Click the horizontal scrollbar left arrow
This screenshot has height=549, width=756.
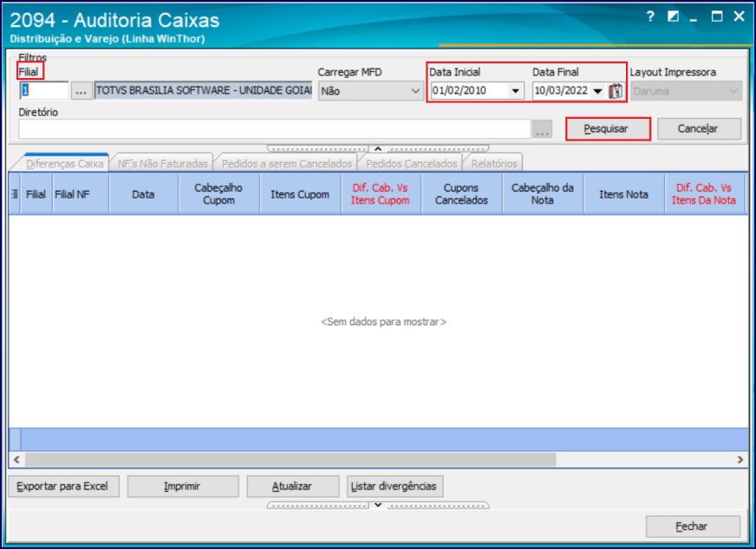point(16,460)
